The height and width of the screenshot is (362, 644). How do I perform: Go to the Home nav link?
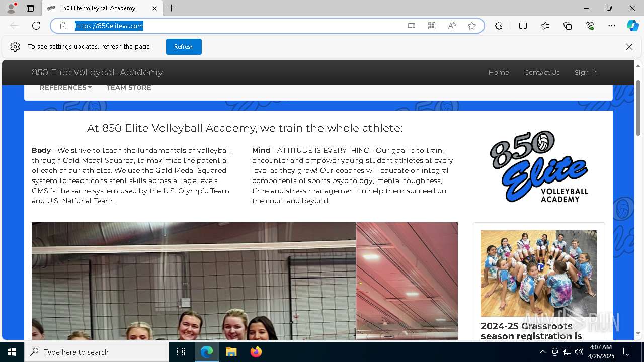tap(499, 72)
